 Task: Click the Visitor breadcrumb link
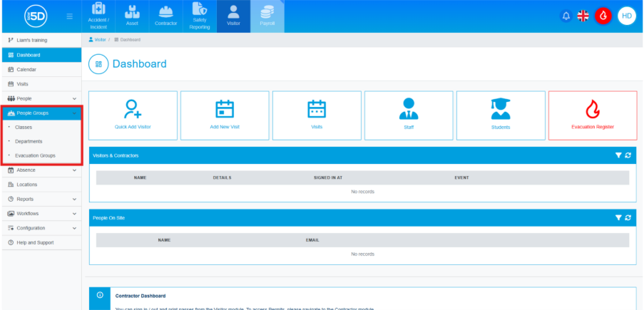pos(99,39)
